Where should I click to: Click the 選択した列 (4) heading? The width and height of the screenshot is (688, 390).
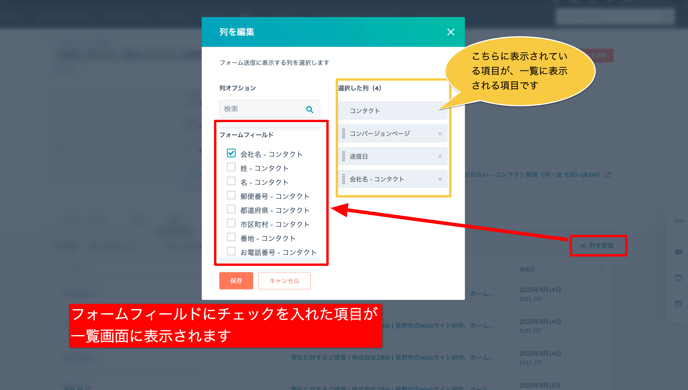[x=360, y=88]
